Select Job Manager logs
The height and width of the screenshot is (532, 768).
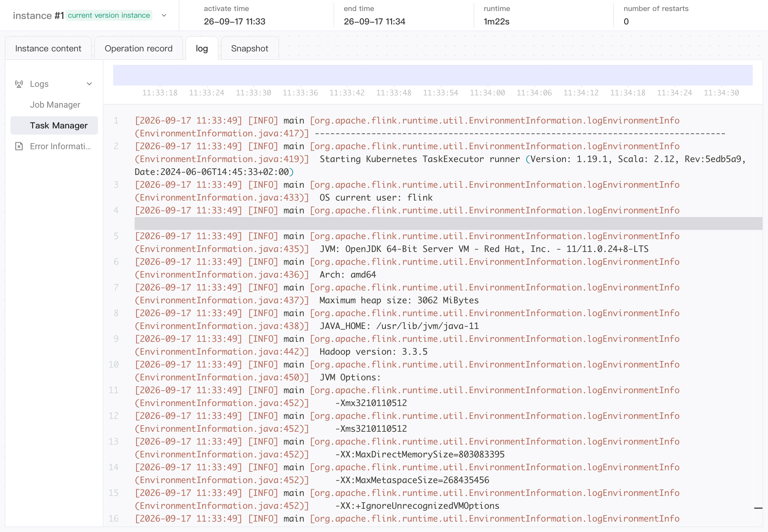[55, 105]
